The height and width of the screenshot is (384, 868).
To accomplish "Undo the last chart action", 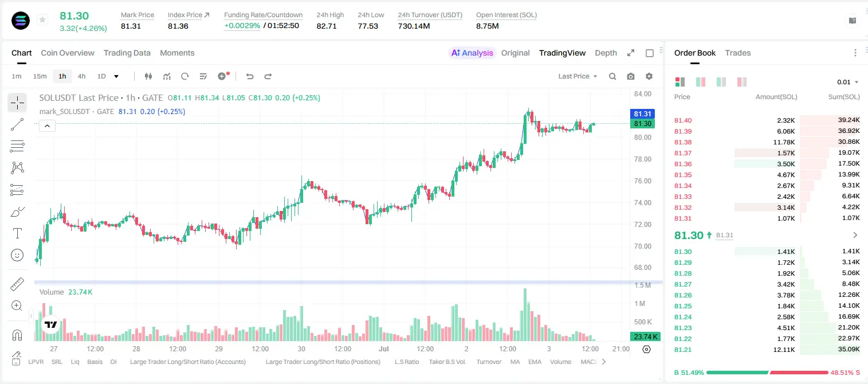I will coord(249,76).
